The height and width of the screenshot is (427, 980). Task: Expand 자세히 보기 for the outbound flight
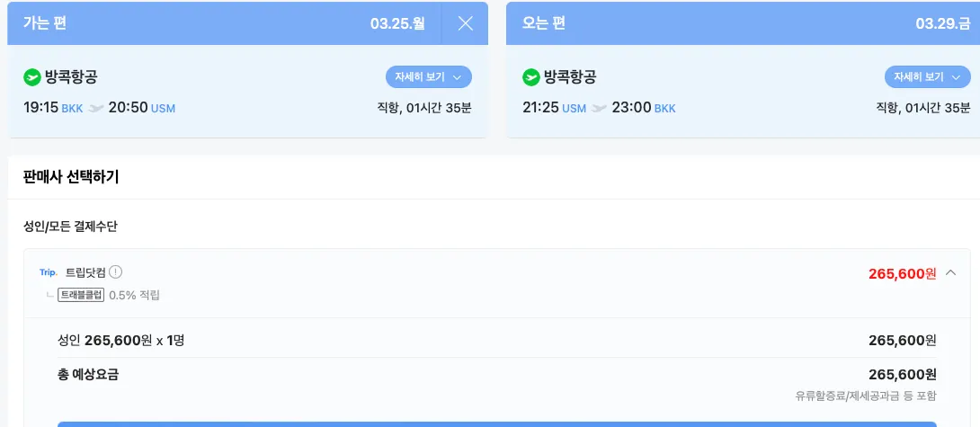tap(428, 77)
